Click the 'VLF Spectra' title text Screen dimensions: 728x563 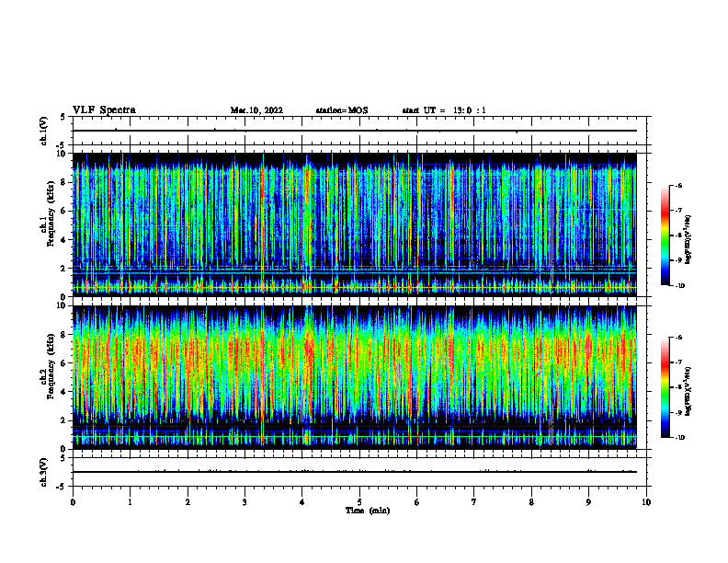tap(104, 110)
